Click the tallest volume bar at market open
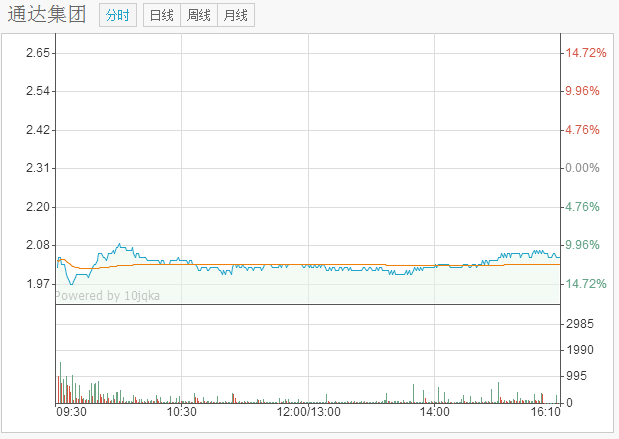The height and width of the screenshot is (439, 619). [60, 381]
